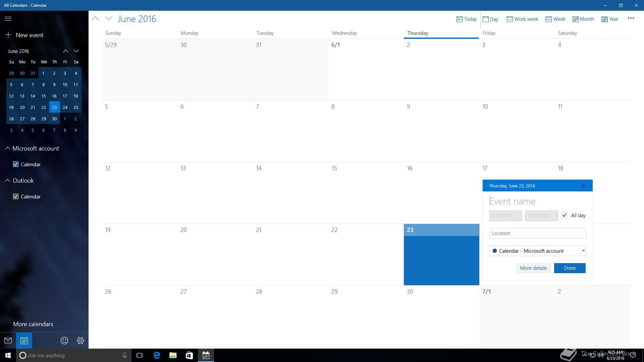Switch to Year view
644x362 pixels.
click(610, 19)
